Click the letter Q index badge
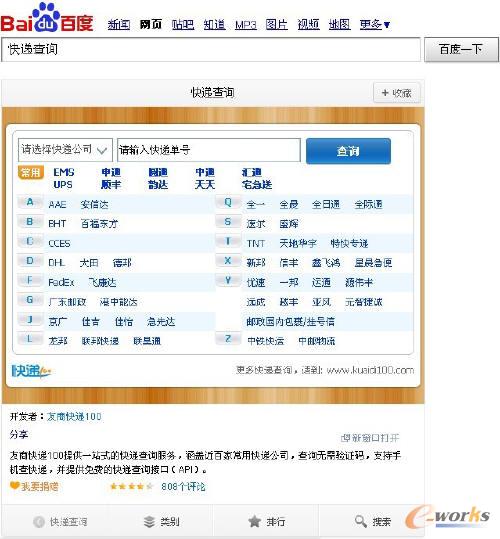500x539 pixels. 228,202
